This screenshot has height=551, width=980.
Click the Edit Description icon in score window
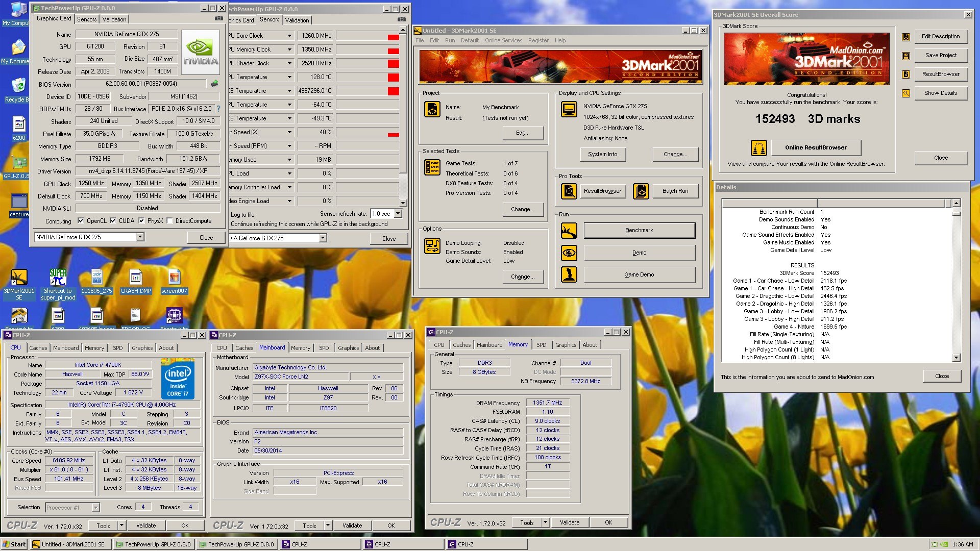[906, 37]
